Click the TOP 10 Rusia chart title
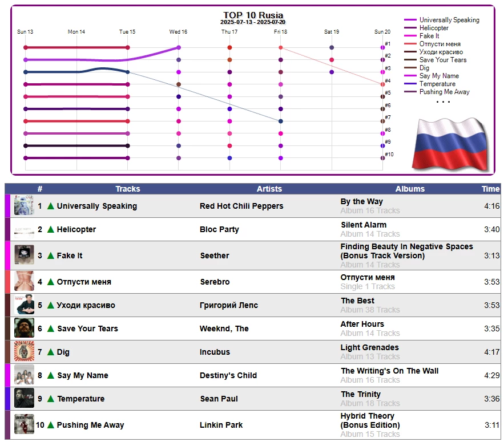Image resolution: width=504 pixels, height=442 pixels. click(253, 15)
